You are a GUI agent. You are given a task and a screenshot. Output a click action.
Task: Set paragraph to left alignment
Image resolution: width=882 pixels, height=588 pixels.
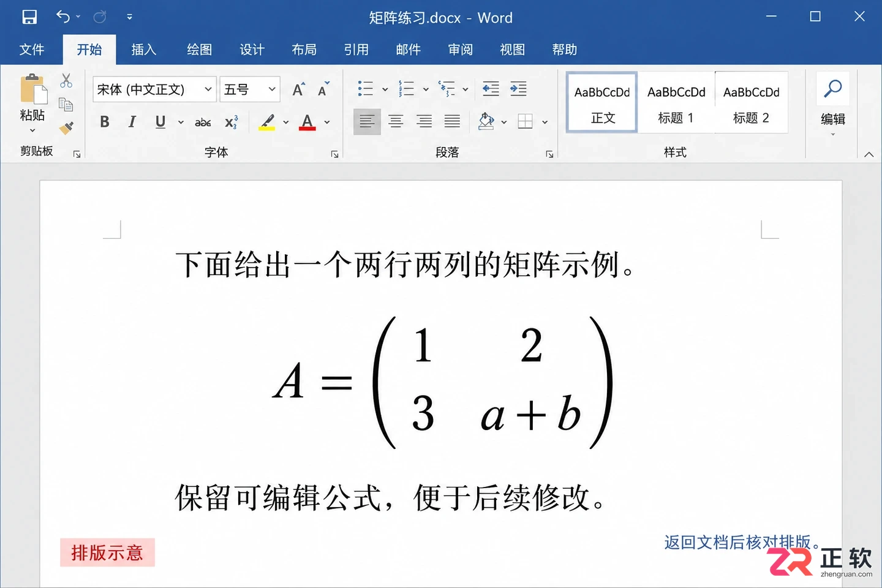click(367, 121)
